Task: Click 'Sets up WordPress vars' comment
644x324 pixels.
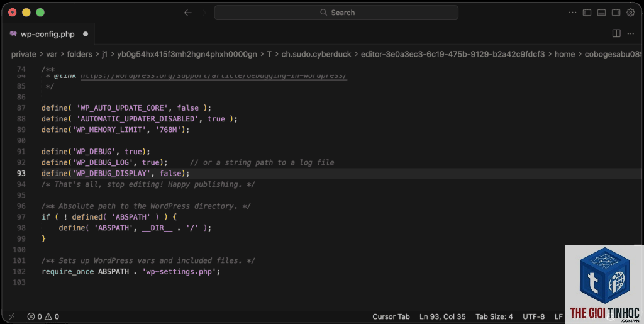Action: [x=148, y=260]
